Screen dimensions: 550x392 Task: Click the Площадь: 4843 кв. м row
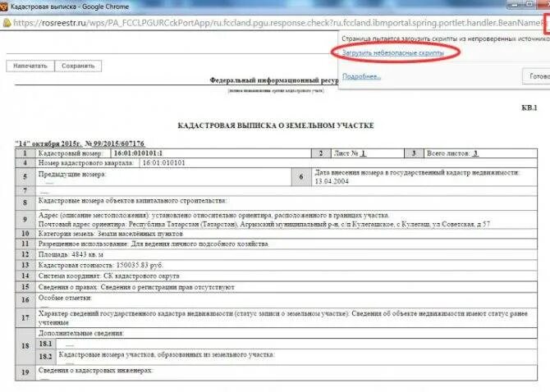tap(286, 255)
